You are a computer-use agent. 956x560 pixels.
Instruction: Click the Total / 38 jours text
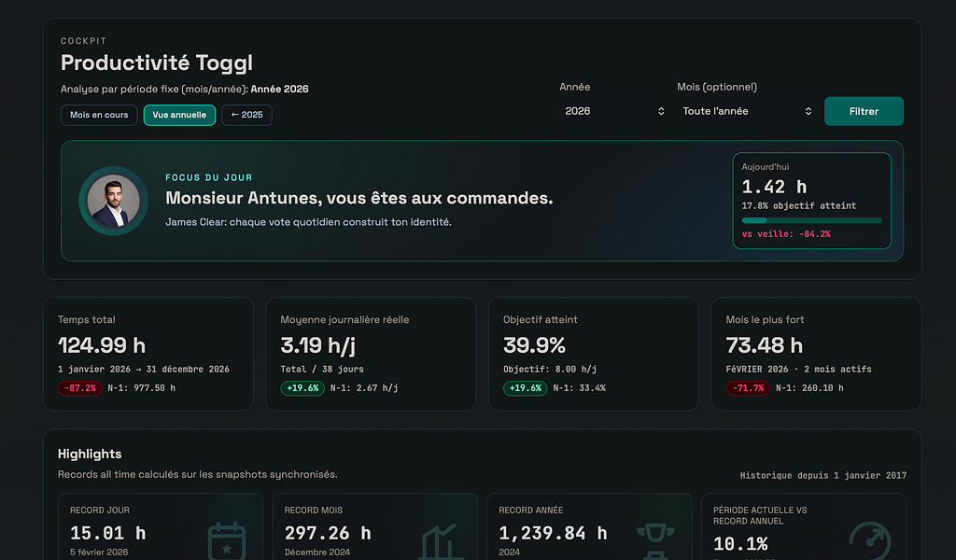(x=322, y=370)
